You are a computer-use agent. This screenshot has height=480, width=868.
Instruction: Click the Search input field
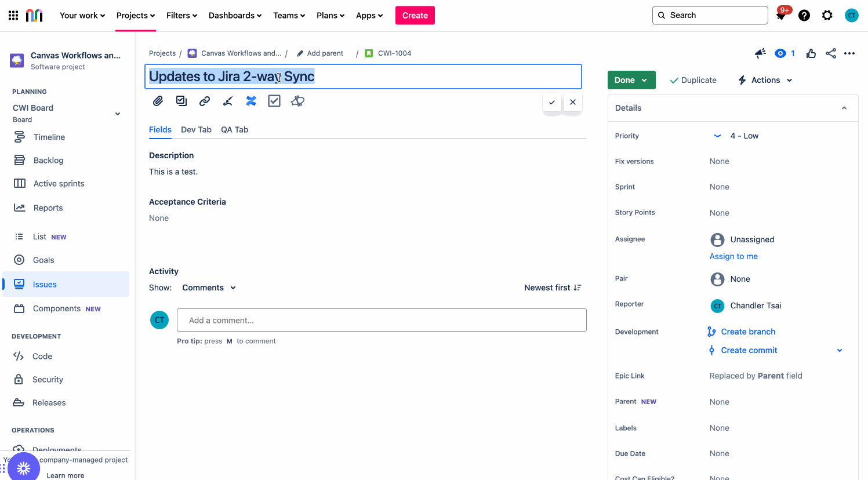click(x=710, y=16)
